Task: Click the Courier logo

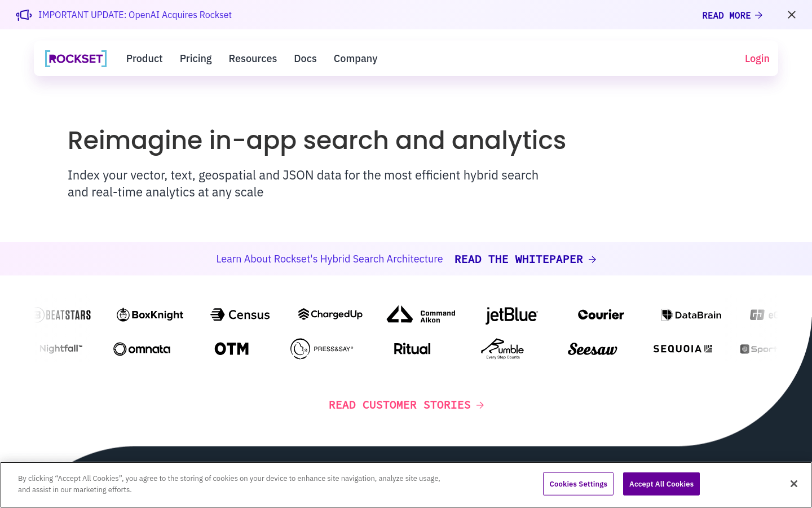Action: click(x=601, y=315)
